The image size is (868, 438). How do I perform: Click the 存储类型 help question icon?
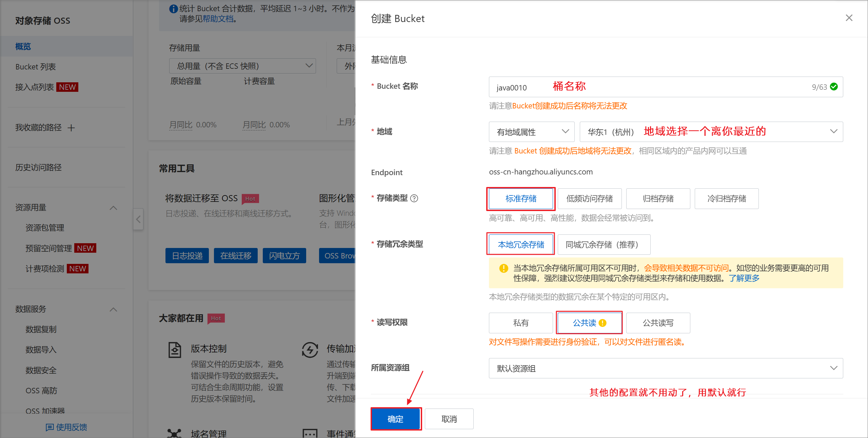[414, 198]
